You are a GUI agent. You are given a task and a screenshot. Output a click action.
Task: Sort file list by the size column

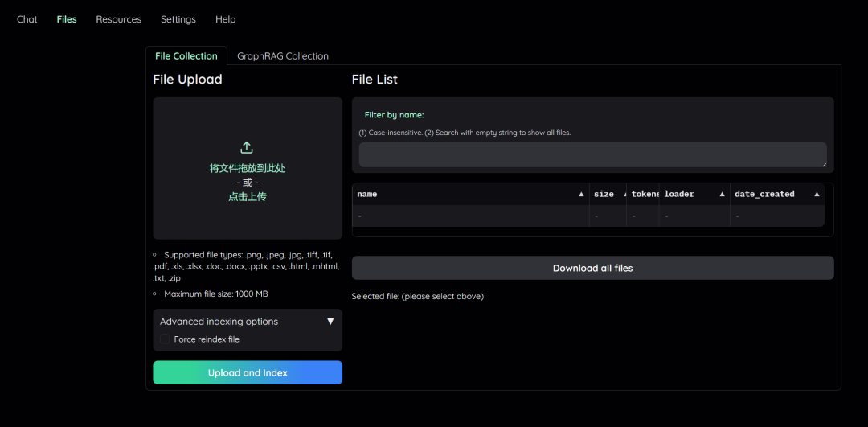pos(608,194)
